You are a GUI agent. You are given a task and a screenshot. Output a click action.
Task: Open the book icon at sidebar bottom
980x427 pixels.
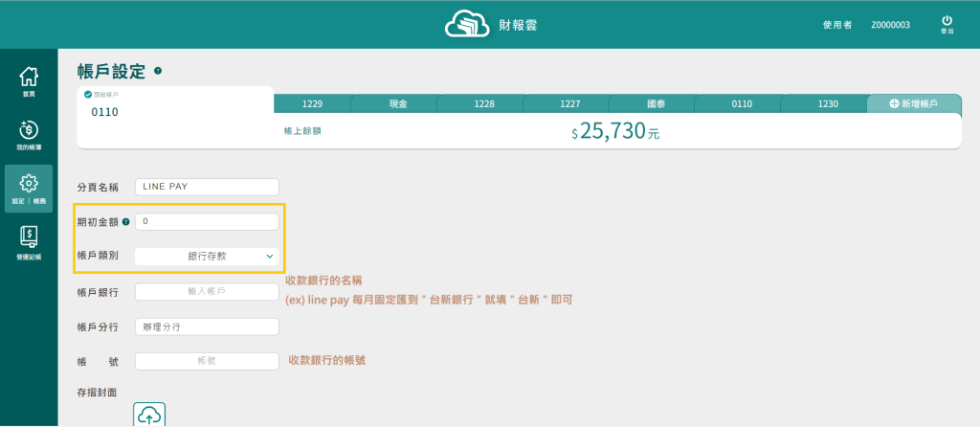coord(29,239)
